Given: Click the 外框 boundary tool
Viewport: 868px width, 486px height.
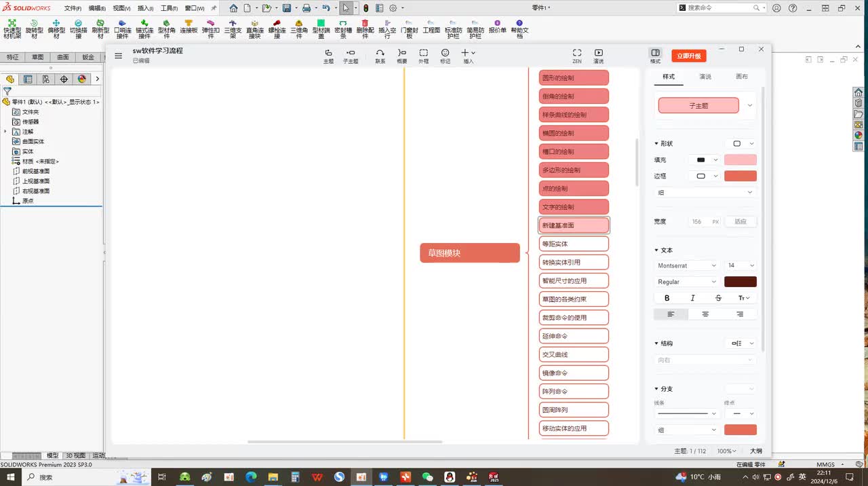Looking at the screenshot, I should coord(424,56).
